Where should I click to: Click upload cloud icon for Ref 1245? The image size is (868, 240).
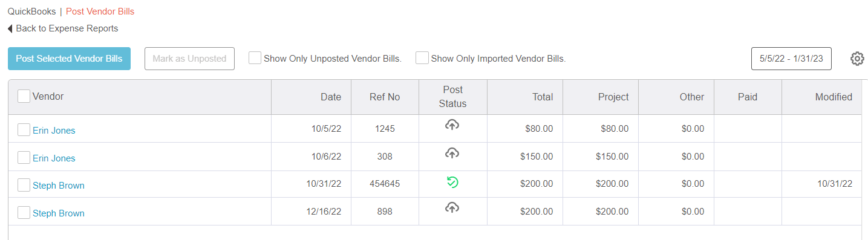[x=452, y=125]
